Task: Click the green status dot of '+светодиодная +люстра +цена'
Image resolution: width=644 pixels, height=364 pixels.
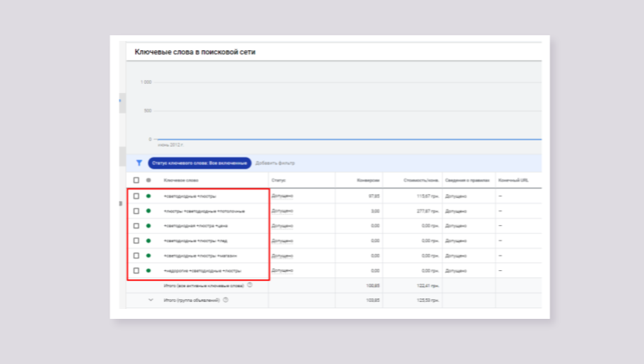Action: 149,226
